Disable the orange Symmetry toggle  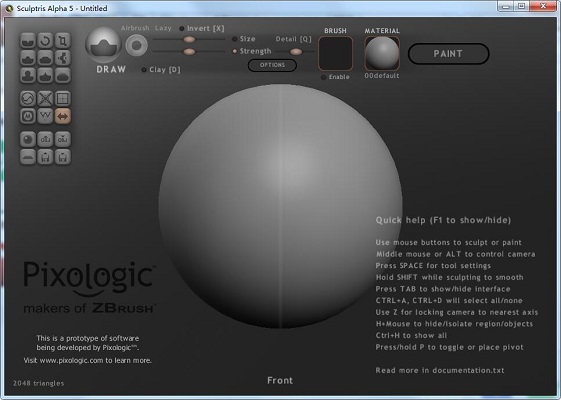pyautogui.click(x=63, y=116)
